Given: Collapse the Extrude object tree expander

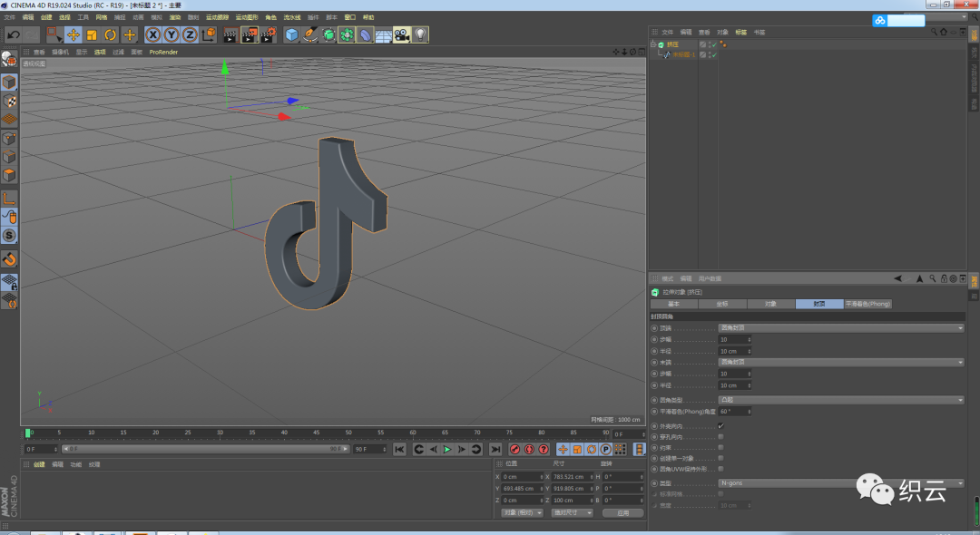Looking at the screenshot, I should (x=653, y=44).
